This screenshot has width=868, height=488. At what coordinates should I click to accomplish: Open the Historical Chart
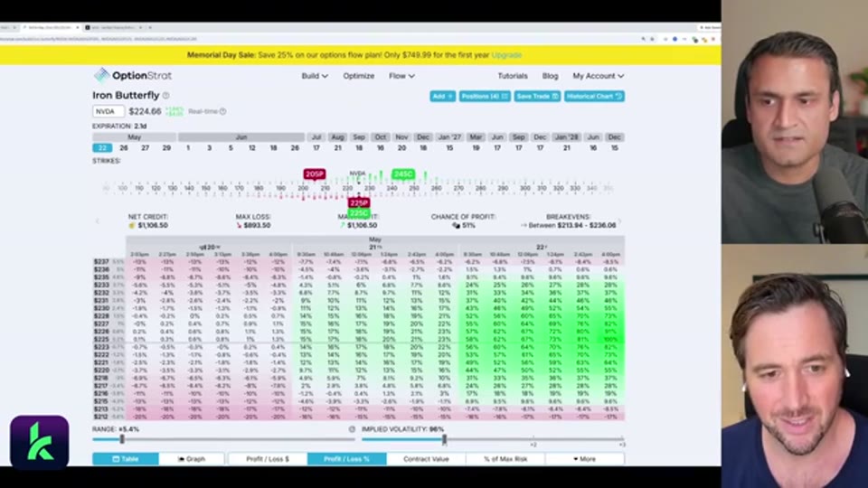(x=595, y=97)
